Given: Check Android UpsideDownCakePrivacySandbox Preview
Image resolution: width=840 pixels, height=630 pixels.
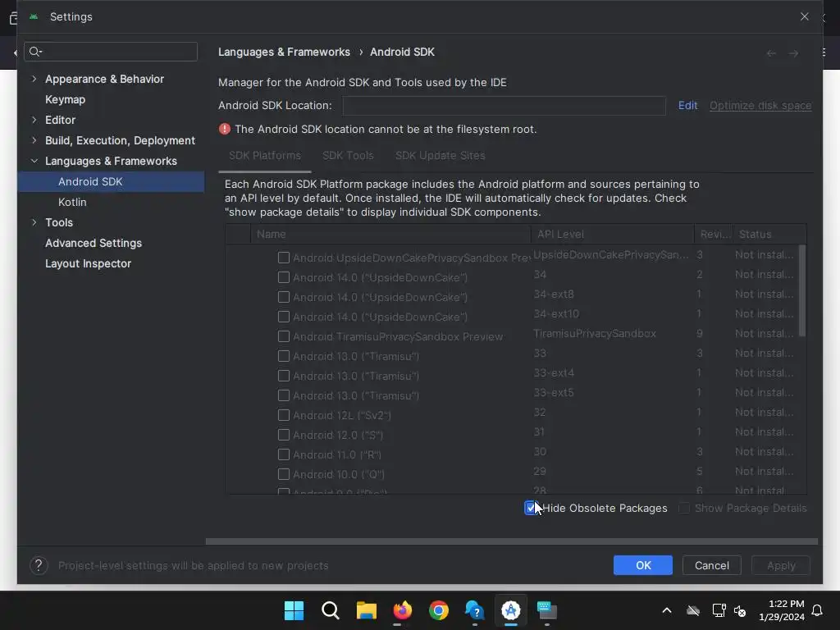Looking at the screenshot, I should tap(284, 258).
